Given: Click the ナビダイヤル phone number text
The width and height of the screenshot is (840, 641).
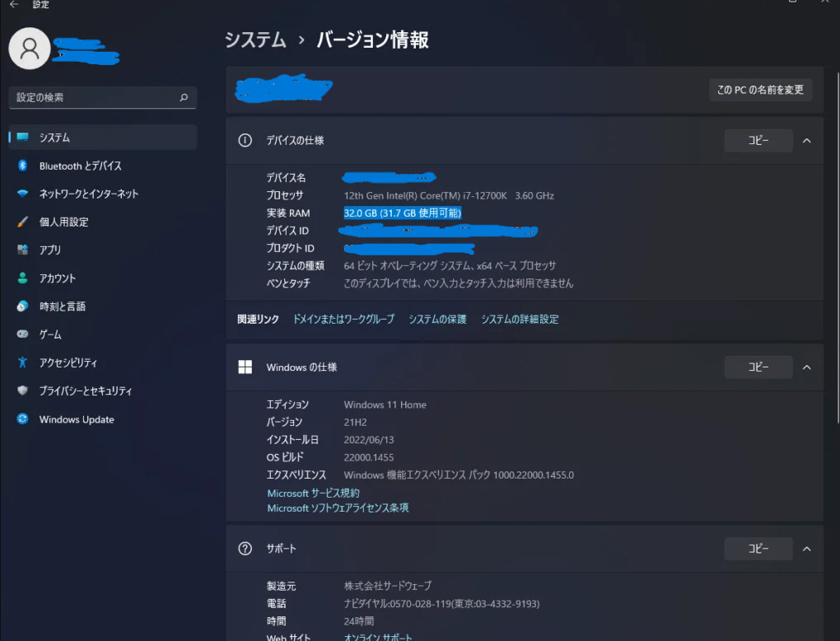Looking at the screenshot, I should pos(441,603).
